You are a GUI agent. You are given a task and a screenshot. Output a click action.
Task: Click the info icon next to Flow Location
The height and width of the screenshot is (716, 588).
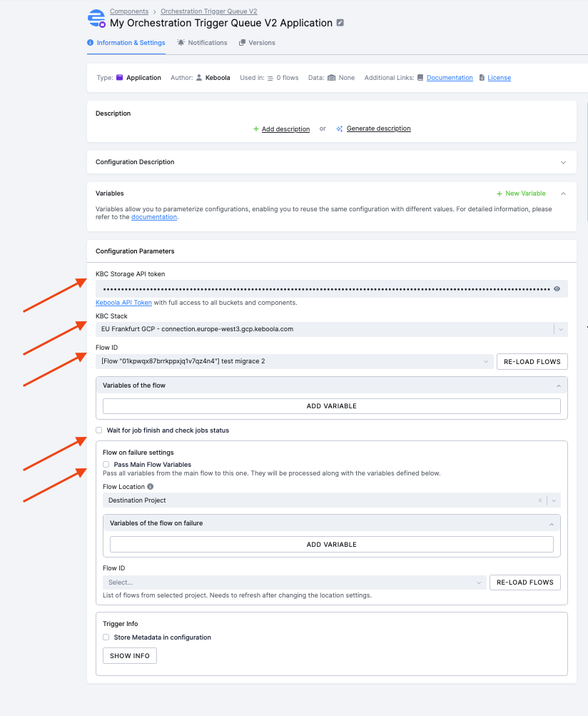coord(150,486)
